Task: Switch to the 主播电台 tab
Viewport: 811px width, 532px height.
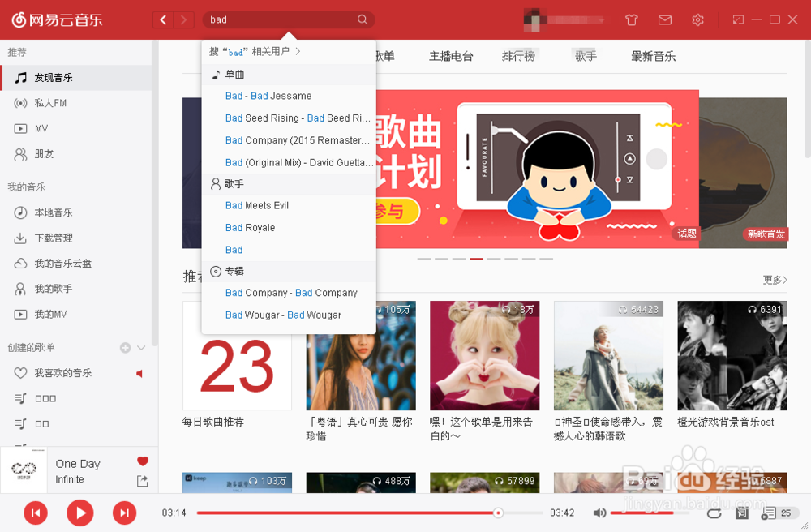Action: [x=451, y=56]
